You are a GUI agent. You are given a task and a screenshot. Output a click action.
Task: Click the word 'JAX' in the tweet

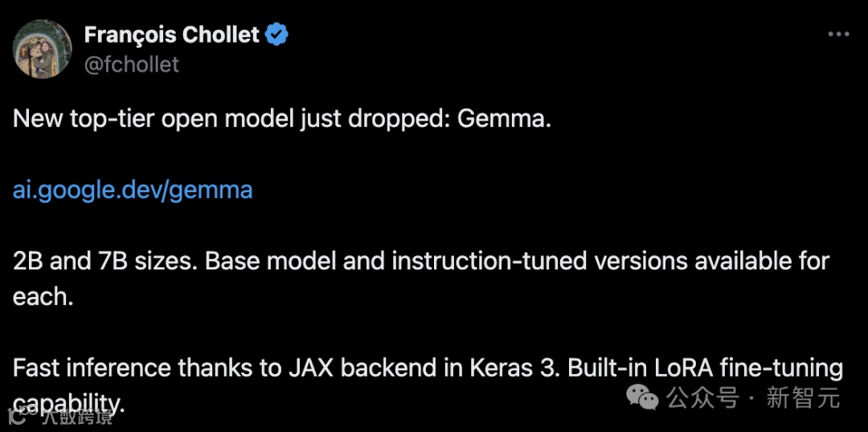coord(310,368)
